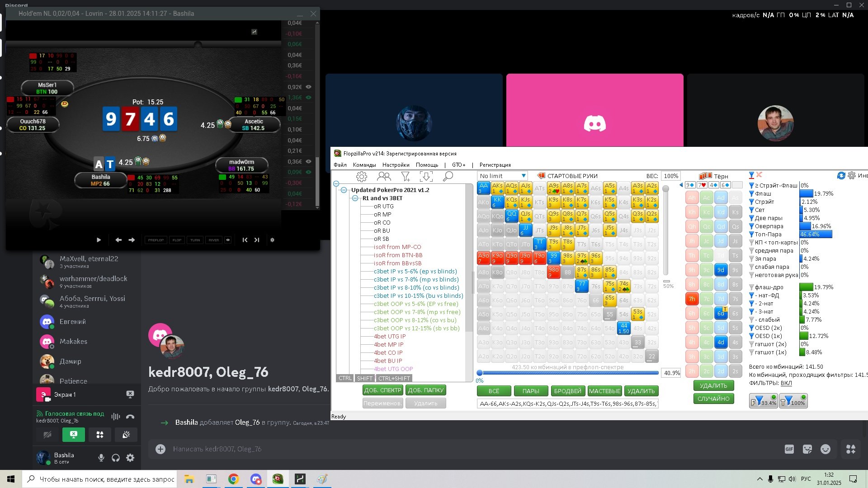Open the Регистрация menu
868x488 pixels.
(x=495, y=165)
